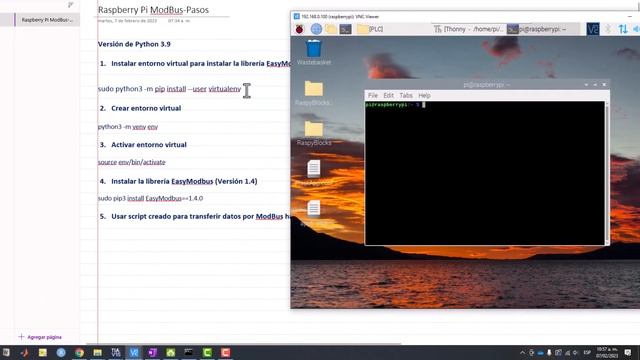
Task: Click Agregar página in OneNote
Action: coord(40,337)
